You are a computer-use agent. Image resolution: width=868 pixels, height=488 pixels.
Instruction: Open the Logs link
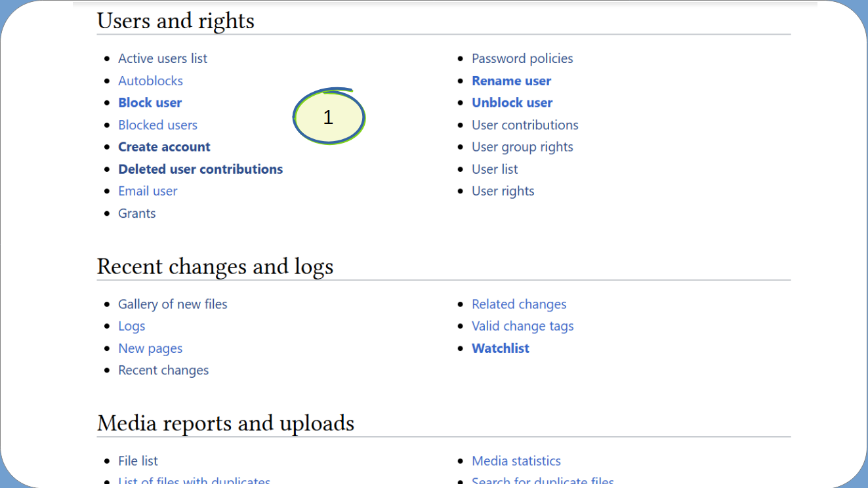(131, 326)
